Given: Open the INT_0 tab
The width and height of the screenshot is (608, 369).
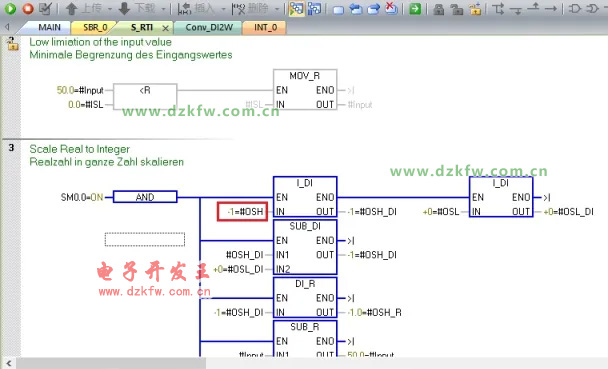Looking at the screenshot, I should coord(265,28).
